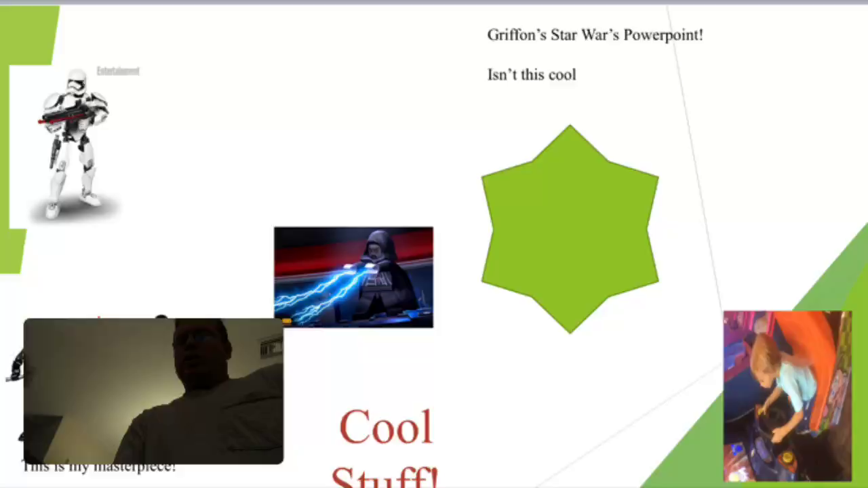Open the child at arcade game photo
Viewport: 868px width, 488px height.
click(x=787, y=396)
